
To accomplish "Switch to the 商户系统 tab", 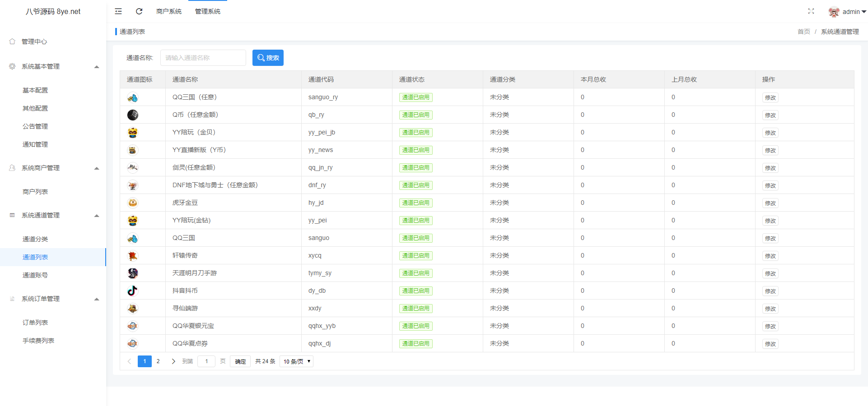I will pos(168,11).
